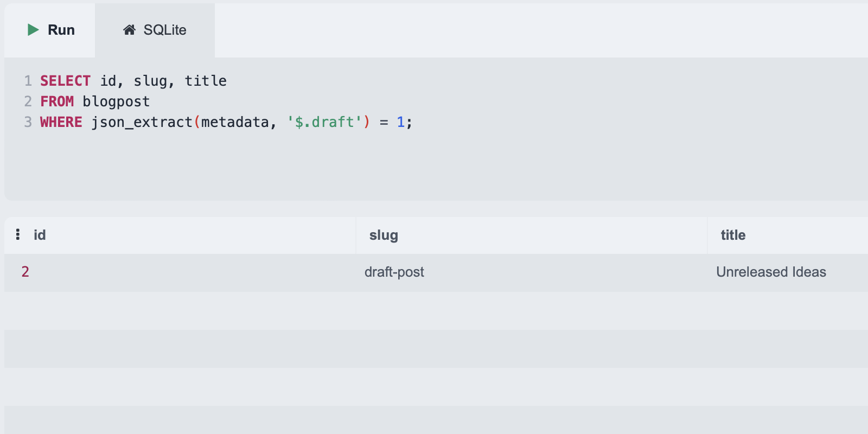Switch to the SQLite tab

155,30
